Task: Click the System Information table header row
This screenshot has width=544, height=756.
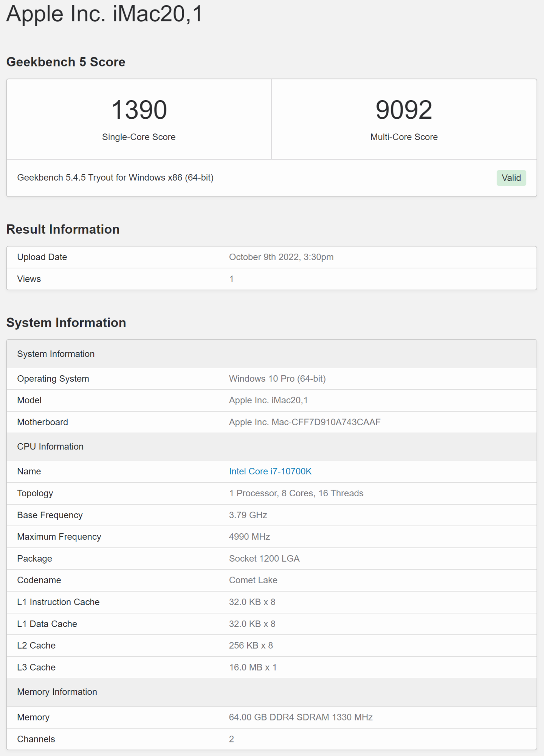Action: point(271,354)
